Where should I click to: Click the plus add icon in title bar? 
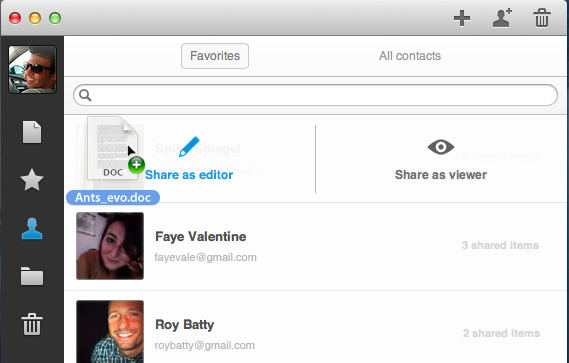[x=462, y=18]
